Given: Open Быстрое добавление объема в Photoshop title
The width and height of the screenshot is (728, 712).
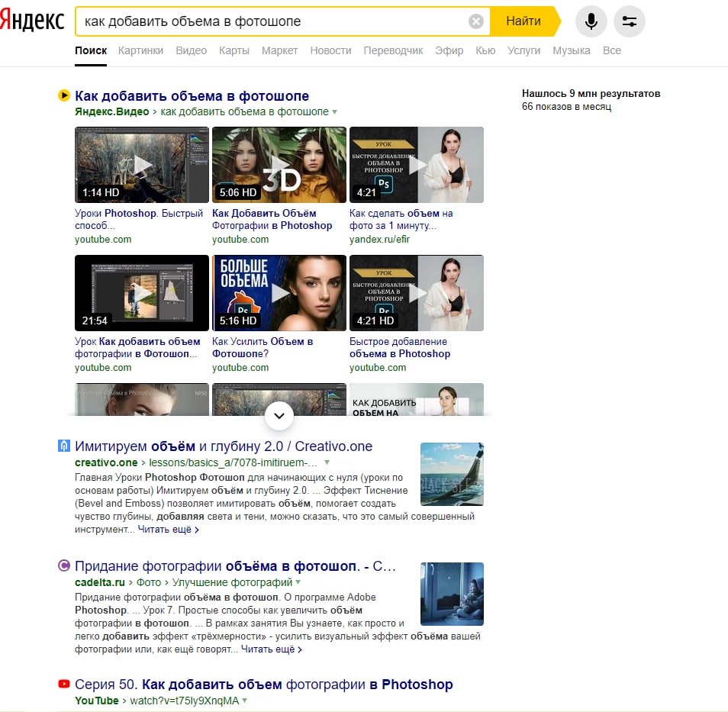Looking at the screenshot, I should pos(400,347).
